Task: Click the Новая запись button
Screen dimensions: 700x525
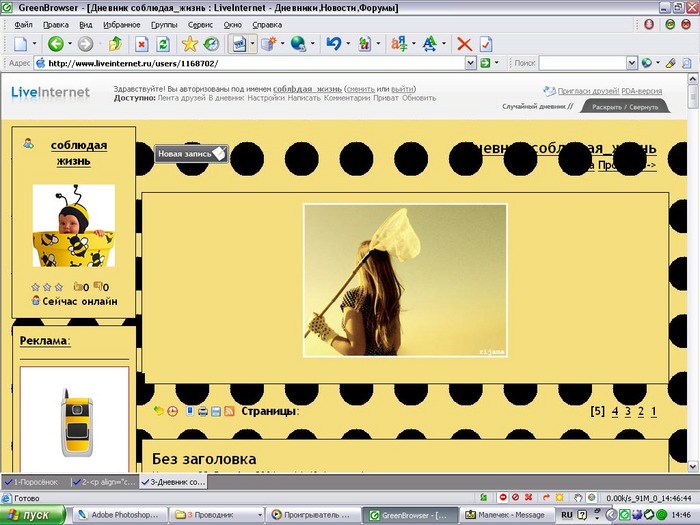Action: tap(191, 154)
